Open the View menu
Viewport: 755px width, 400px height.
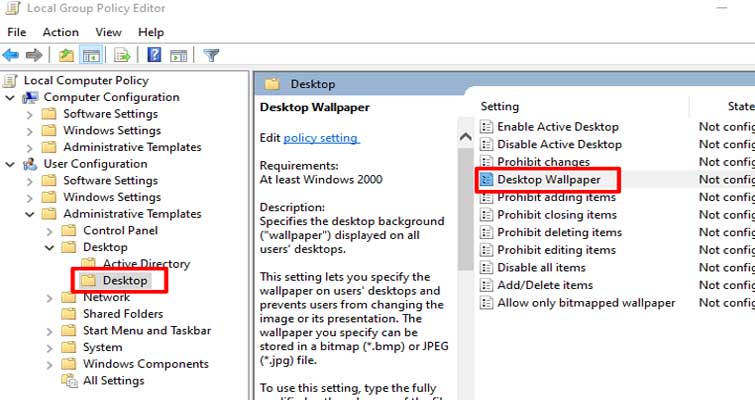[108, 32]
